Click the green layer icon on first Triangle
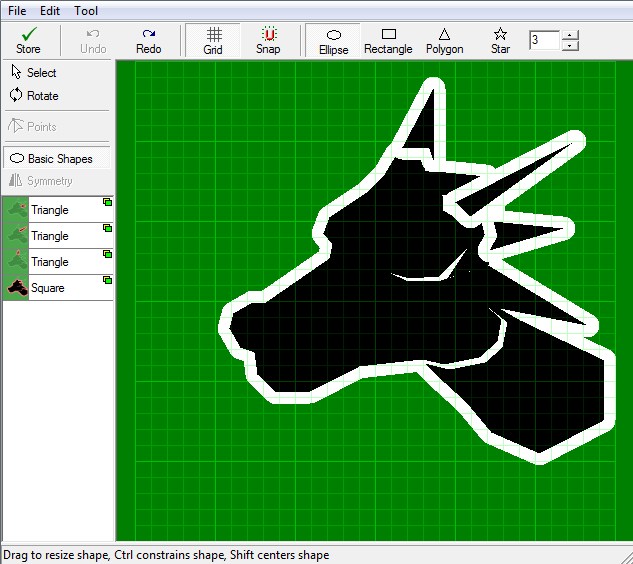Viewport: 633px width, 564px height. [x=107, y=202]
